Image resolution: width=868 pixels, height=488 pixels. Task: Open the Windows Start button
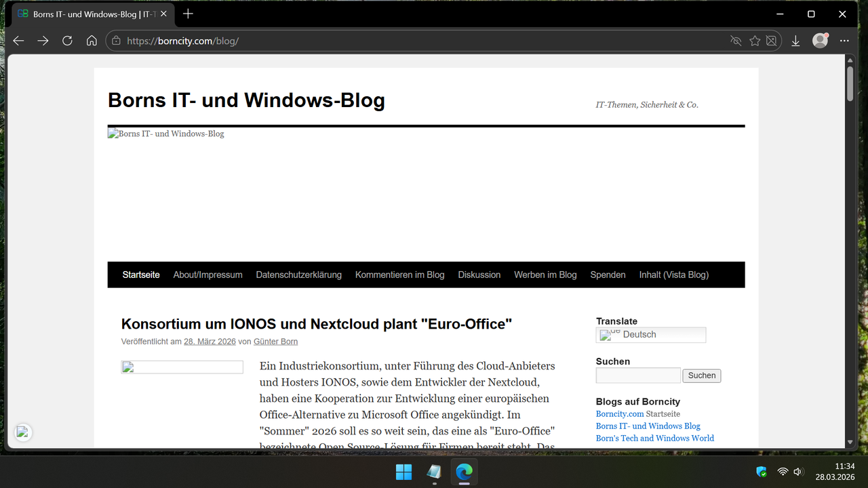tap(403, 472)
